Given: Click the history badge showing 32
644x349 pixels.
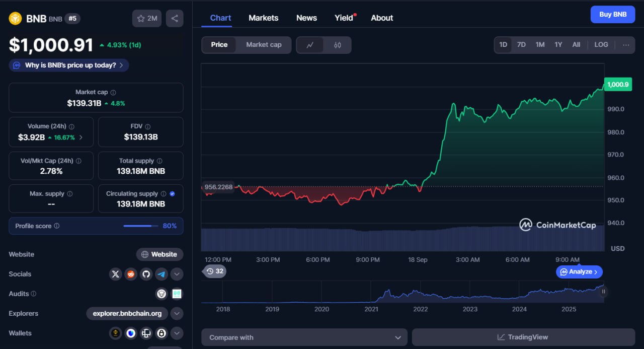Looking at the screenshot, I should (x=215, y=271).
